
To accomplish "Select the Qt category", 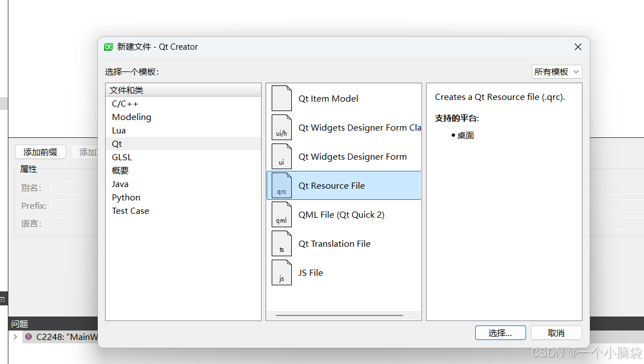I will (x=183, y=144).
